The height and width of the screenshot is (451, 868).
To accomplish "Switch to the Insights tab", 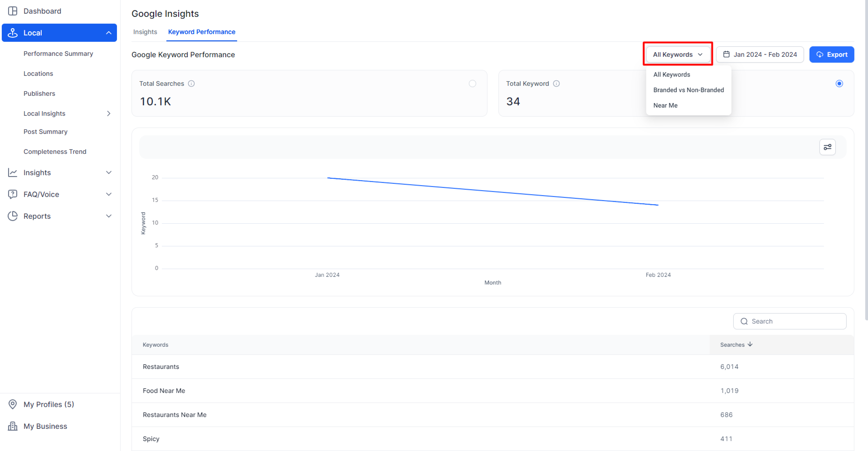I will 145,32.
